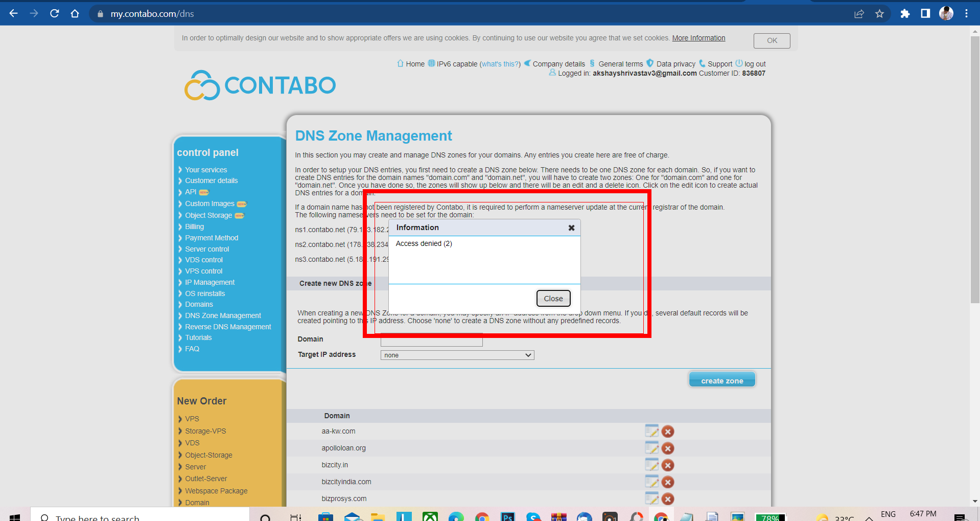Screen dimensions: 980x521
Task: Go to Reverse DNS Management
Action: pyautogui.click(x=228, y=327)
